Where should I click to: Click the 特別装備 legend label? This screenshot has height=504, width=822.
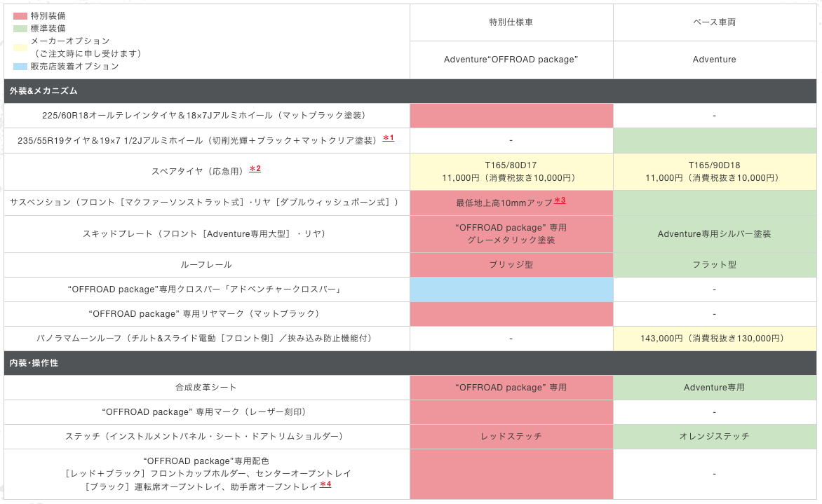pyautogui.click(x=48, y=16)
